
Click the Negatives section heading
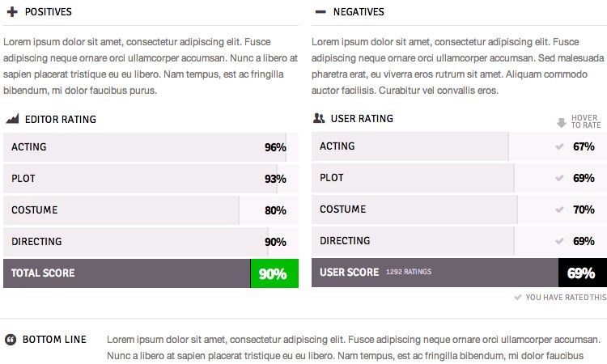click(x=357, y=12)
